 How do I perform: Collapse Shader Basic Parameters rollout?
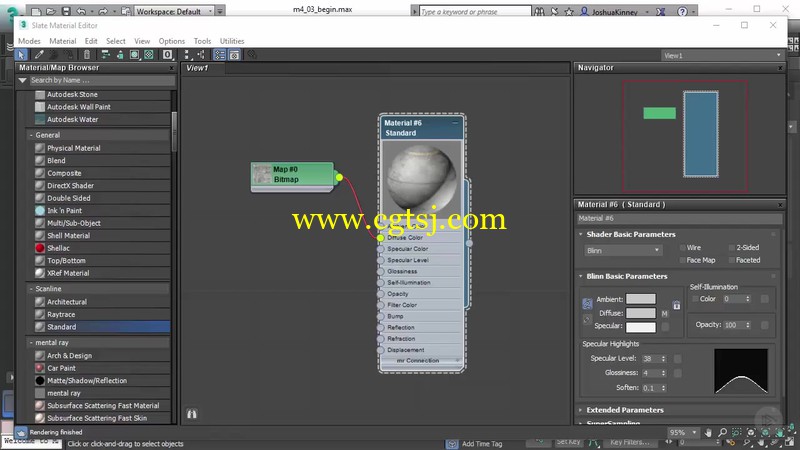(x=581, y=234)
